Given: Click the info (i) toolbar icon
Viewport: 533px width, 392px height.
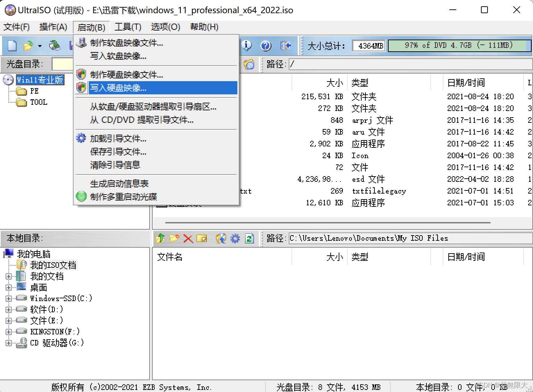Looking at the screenshot, I should 246,45.
